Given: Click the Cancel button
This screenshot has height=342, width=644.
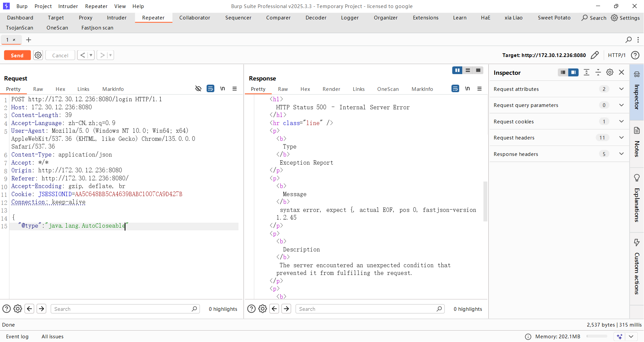Looking at the screenshot, I should point(60,55).
